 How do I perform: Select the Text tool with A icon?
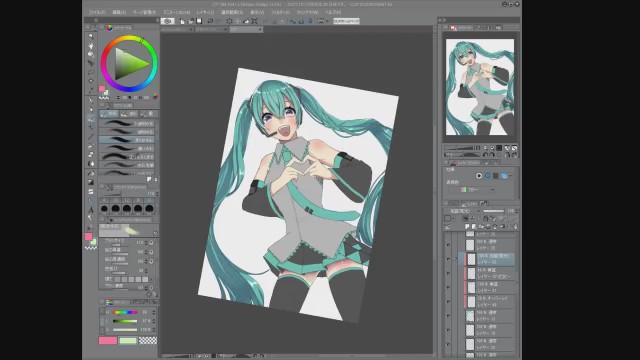click(91, 210)
